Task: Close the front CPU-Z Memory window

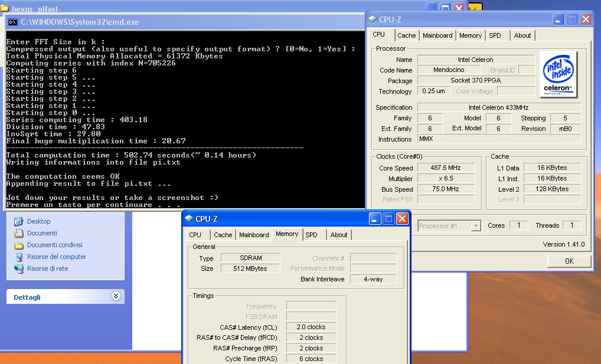Action: (x=402, y=219)
